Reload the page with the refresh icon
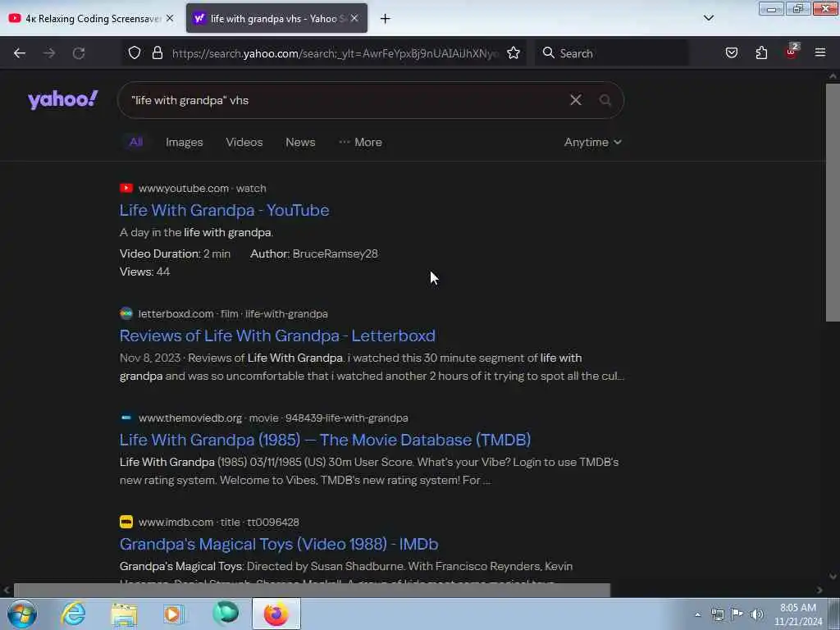 pyautogui.click(x=79, y=53)
